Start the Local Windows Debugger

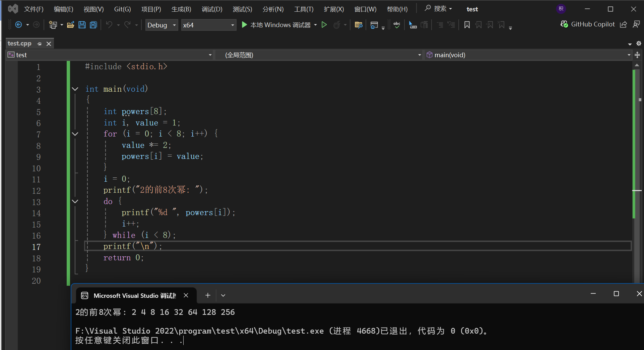[x=276, y=25]
